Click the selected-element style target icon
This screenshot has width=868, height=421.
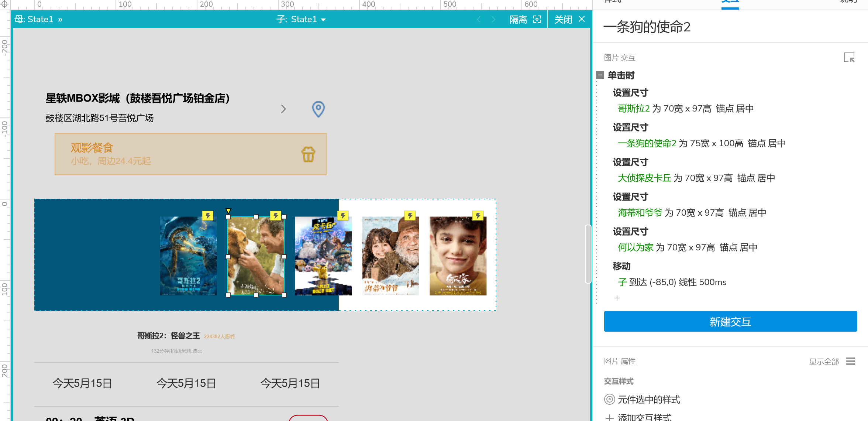[x=609, y=399]
